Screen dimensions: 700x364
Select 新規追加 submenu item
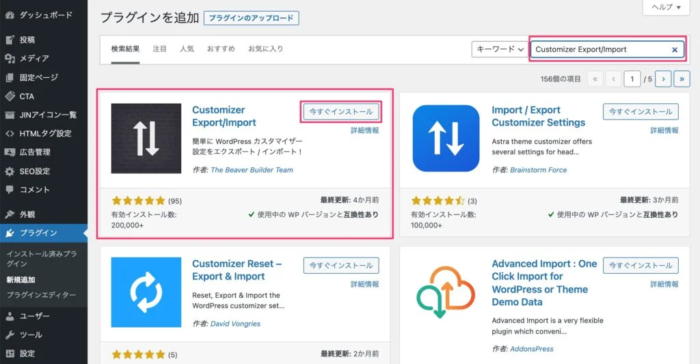pos(21,280)
